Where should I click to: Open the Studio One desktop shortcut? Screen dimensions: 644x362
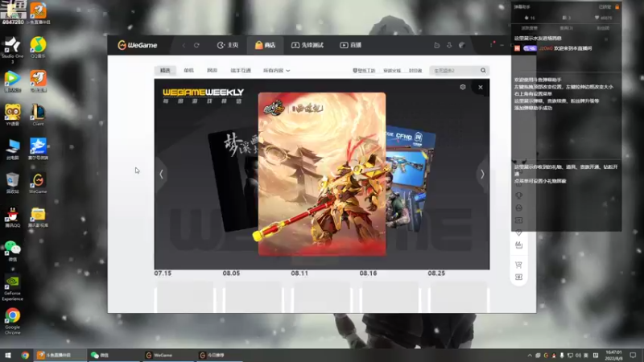point(12,50)
